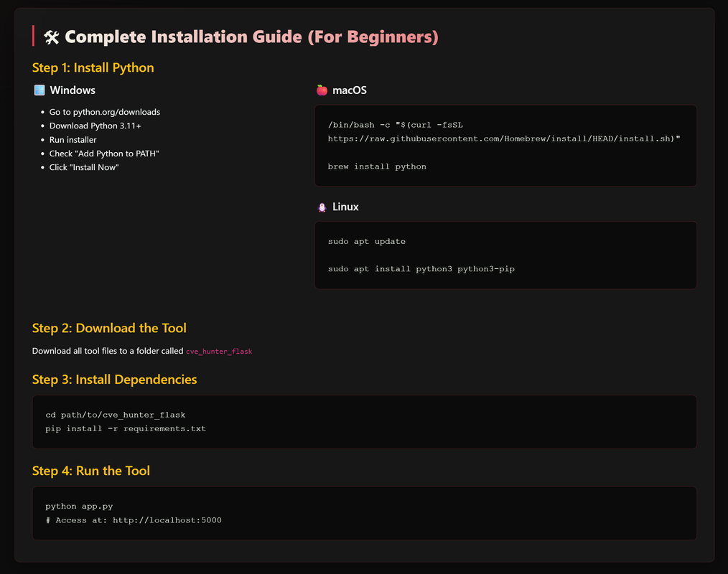The width and height of the screenshot is (728, 574).
Task: Click the Windows logo icon
Action: pos(39,90)
